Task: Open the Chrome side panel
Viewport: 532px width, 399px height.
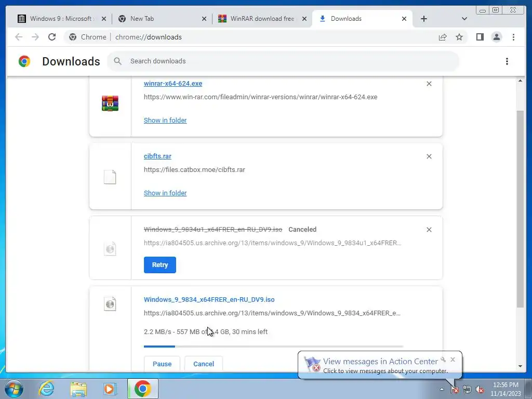Action: click(x=480, y=37)
